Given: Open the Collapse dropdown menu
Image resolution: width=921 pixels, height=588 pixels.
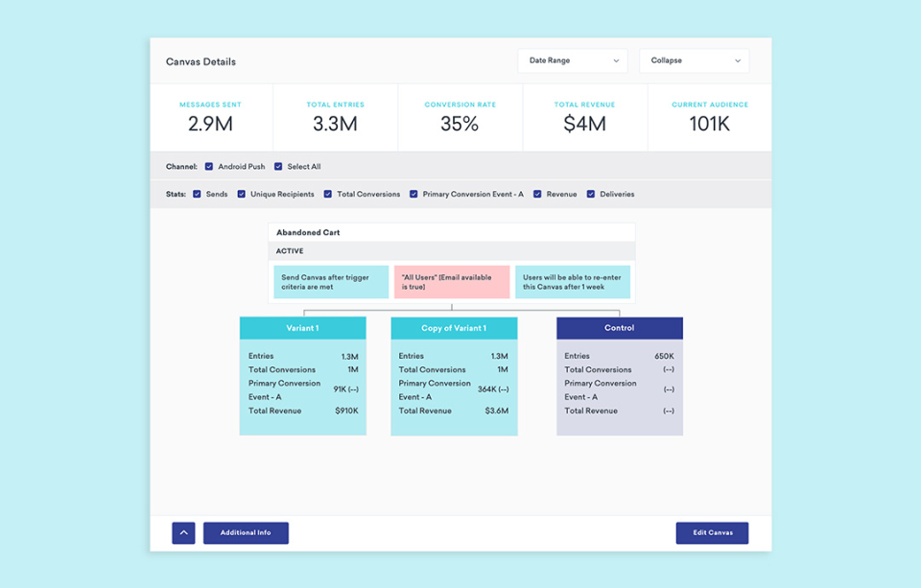Looking at the screenshot, I should click(694, 60).
